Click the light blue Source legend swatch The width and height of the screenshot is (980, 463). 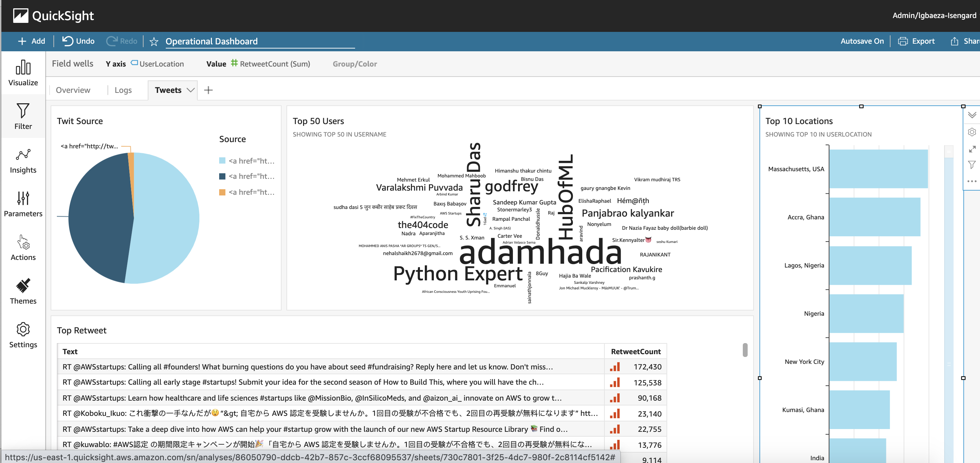222,161
